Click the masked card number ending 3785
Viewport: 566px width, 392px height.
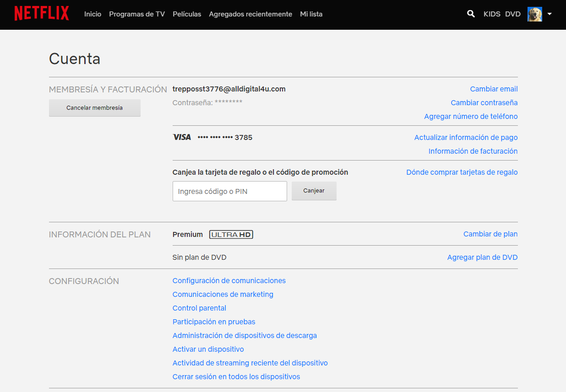pyautogui.click(x=225, y=138)
